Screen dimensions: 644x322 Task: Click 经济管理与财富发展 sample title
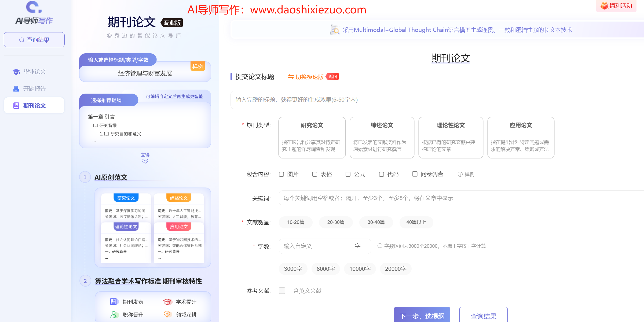[x=145, y=73]
